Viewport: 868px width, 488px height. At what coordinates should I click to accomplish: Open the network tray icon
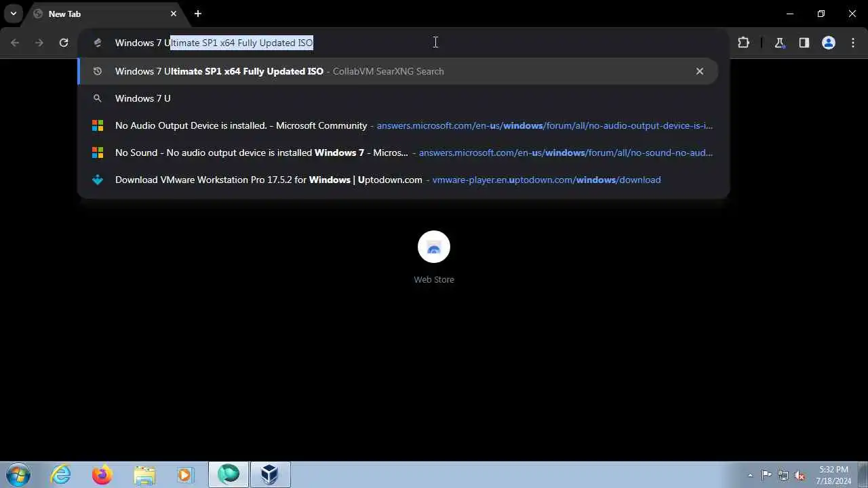click(x=783, y=475)
